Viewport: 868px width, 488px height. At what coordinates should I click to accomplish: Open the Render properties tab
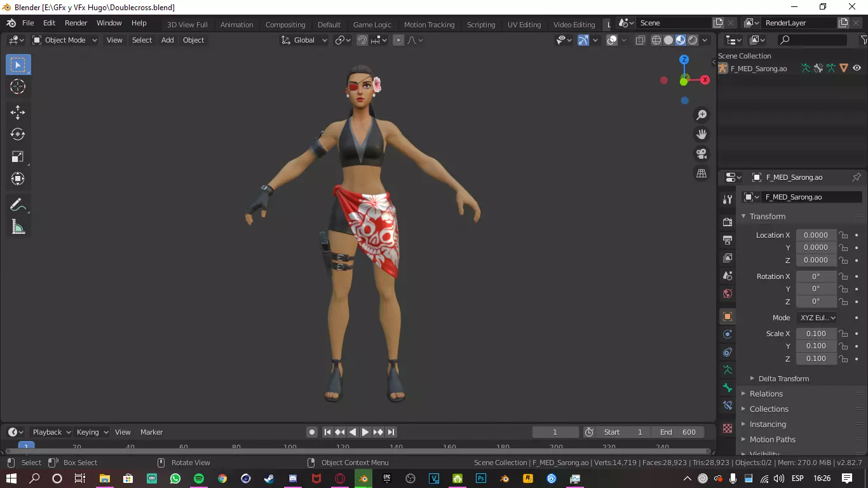coord(728,222)
